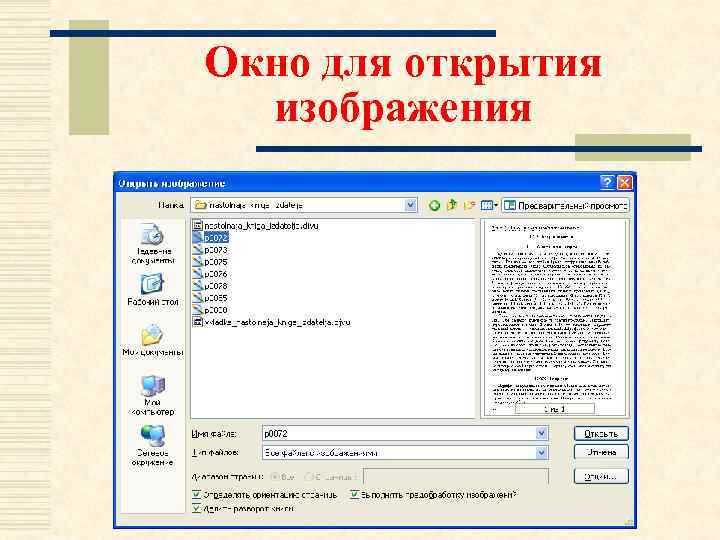Viewport: 720px width, 540px height.
Task: Open the view mode menu icon
Action: tap(489, 205)
